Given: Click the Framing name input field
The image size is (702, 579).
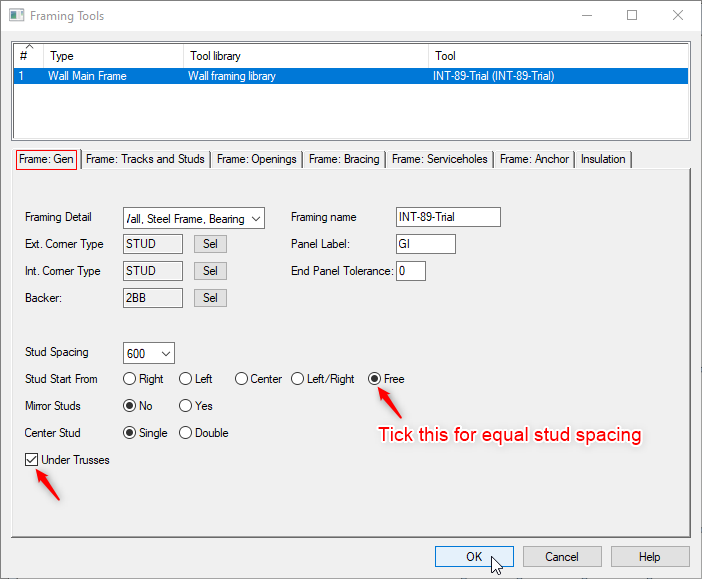Looking at the screenshot, I should coord(447,217).
